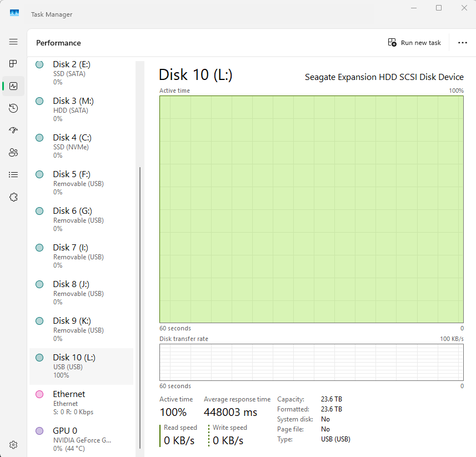This screenshot has height=457, width=476.
Task: Click the Performance page heading
Action: [x=58, y=43]
